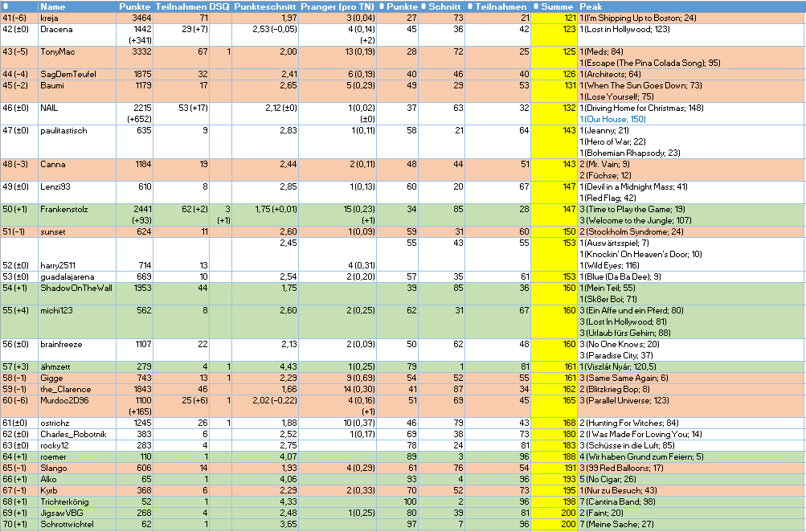
Task: Select the name cell ähmzett
Action: 77,367
